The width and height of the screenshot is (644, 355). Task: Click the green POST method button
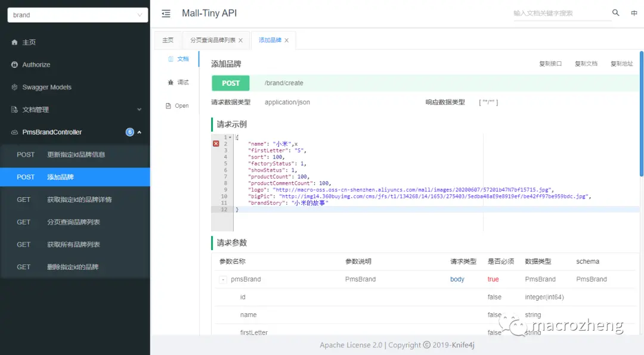pyautogui.click(x=230, y=83)
